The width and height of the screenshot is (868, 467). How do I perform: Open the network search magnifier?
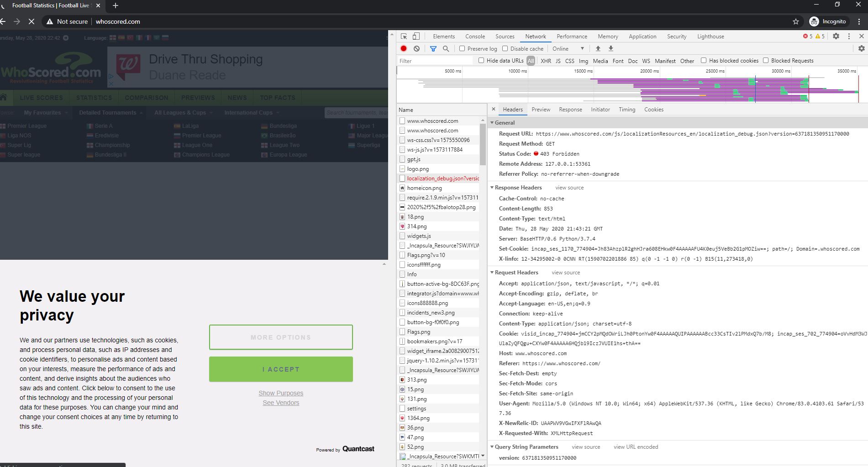(446, 48)
